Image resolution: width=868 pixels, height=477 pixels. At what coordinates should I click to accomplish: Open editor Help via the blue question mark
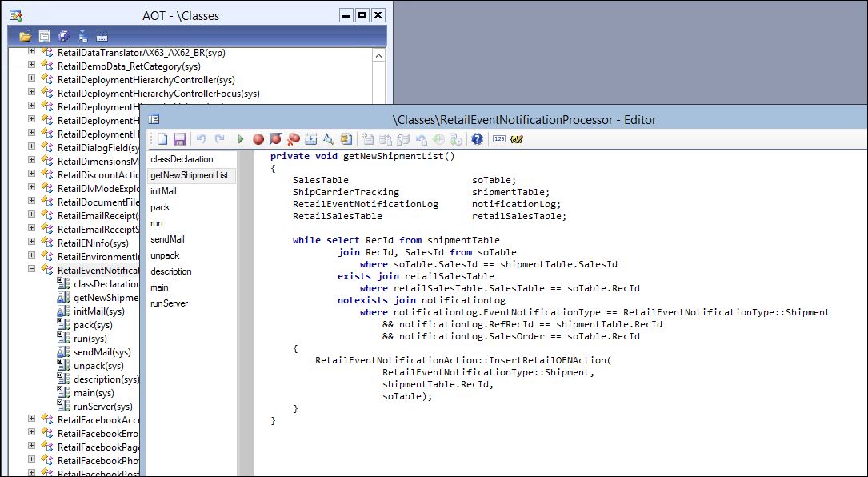478,139
